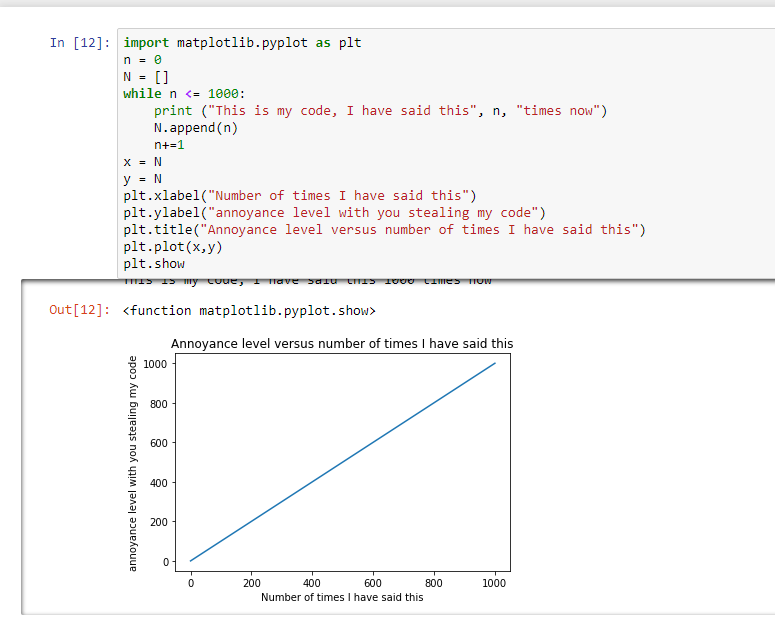
Task: Click the plt.xlabel code line
Action: (300, 196)
